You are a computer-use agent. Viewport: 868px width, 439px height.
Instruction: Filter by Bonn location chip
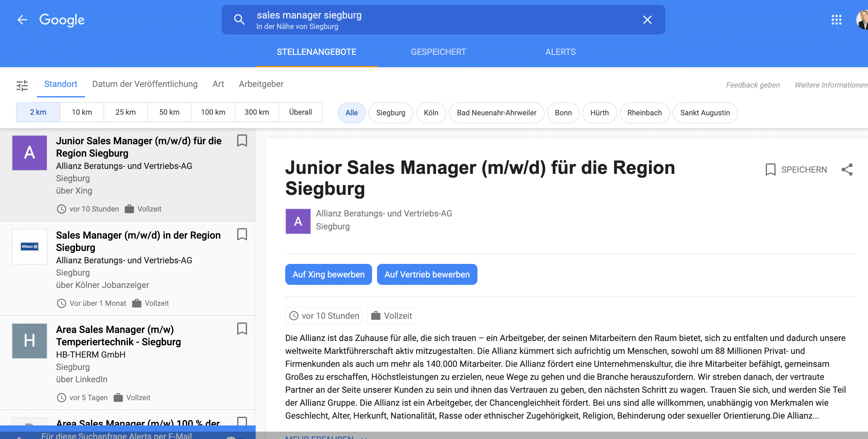click(x=563, y=113)
